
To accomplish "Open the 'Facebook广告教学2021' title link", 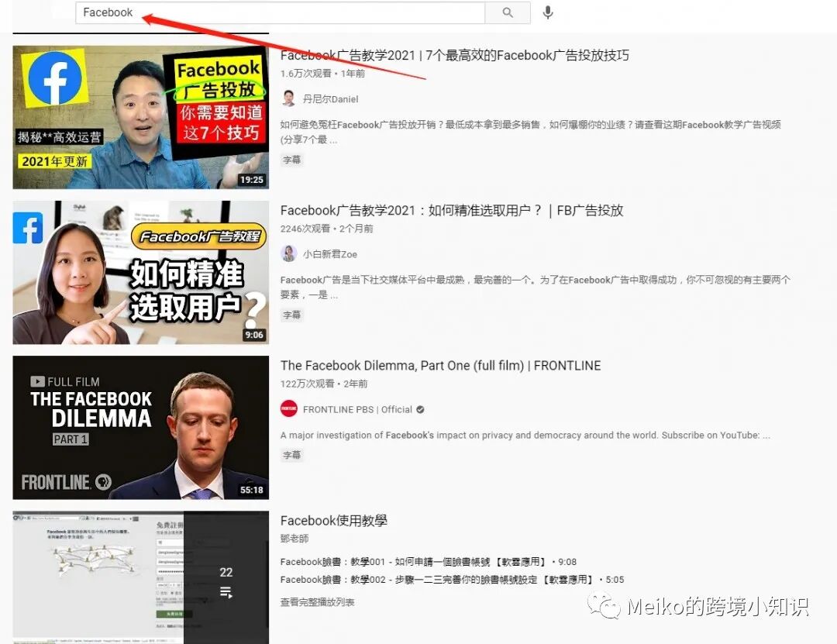I will [x=449, y=55].
